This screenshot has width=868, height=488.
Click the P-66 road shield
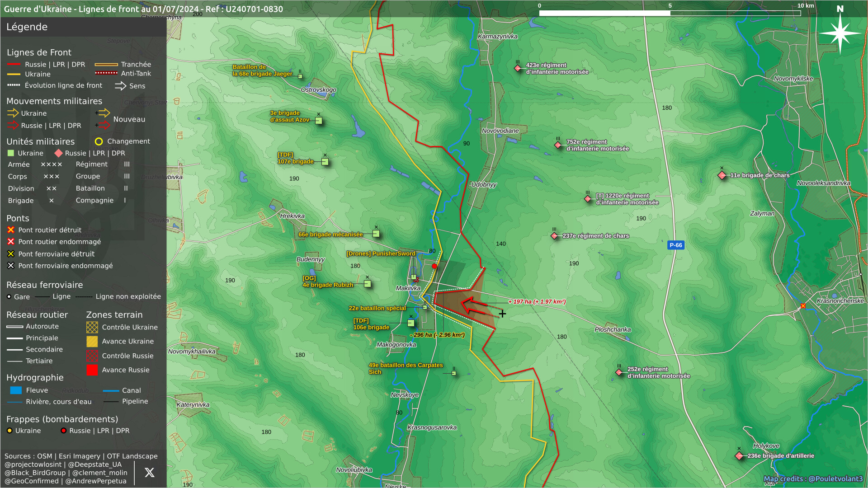675,245
